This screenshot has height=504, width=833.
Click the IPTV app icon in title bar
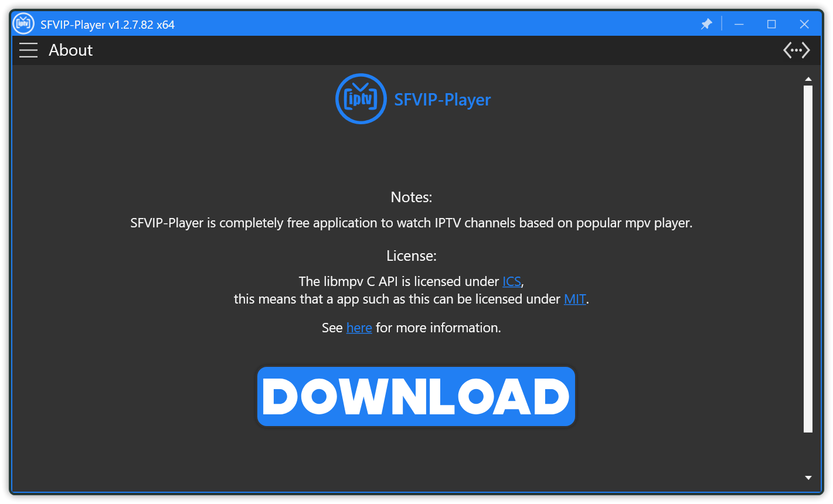[x=23, y=24]
